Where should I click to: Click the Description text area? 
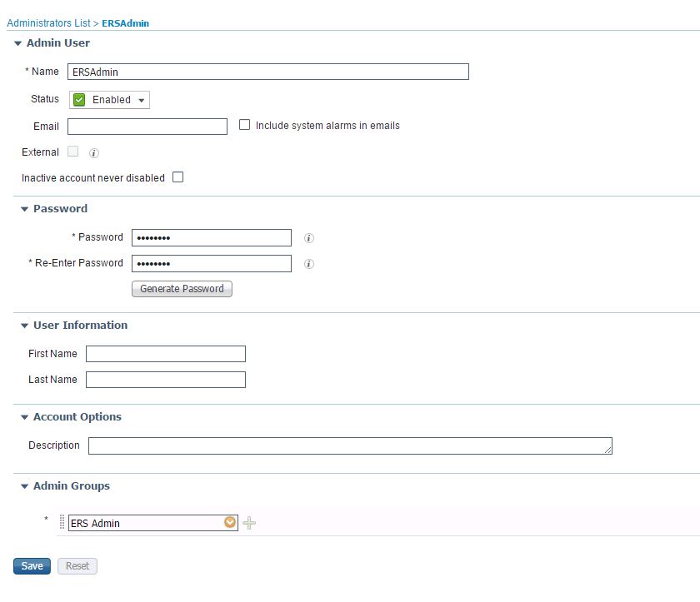click(x=350, y=446)
